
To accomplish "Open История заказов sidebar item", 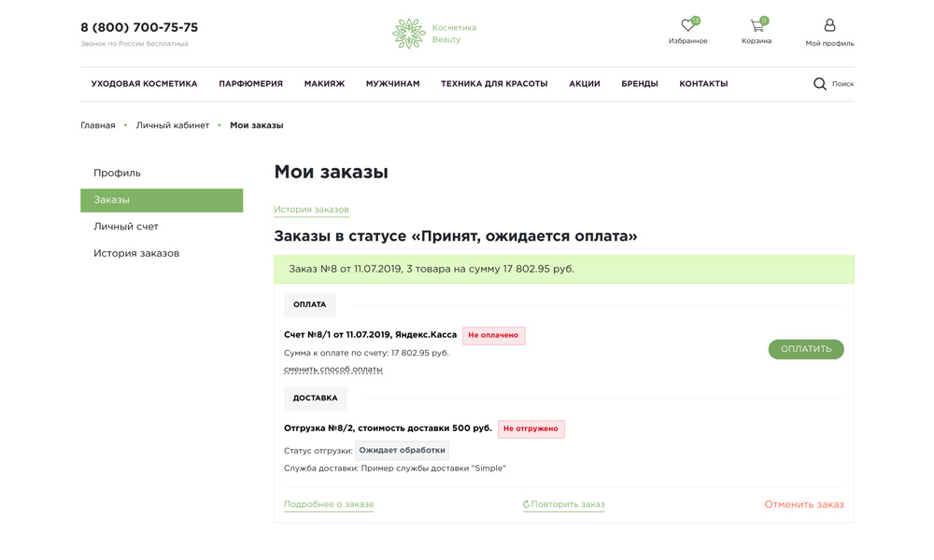I will 136,253.
